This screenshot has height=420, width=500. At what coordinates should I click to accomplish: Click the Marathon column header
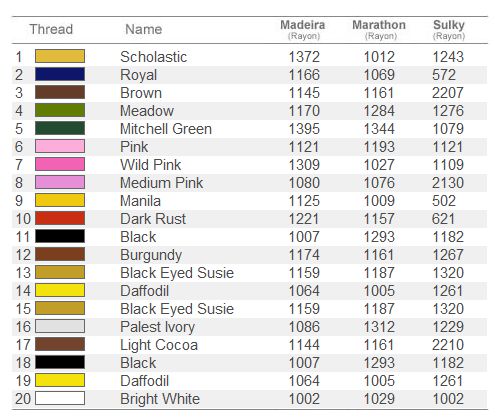point(379,29)
